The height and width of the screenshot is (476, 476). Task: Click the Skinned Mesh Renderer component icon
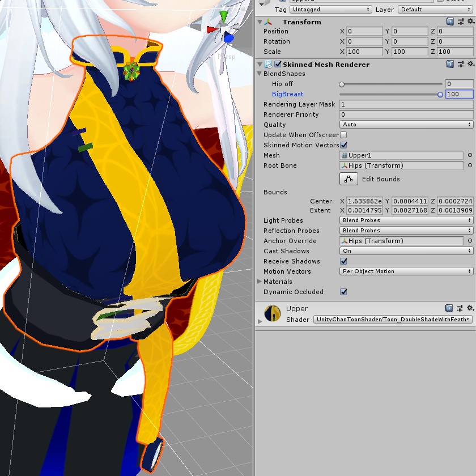tap(269, 65)
